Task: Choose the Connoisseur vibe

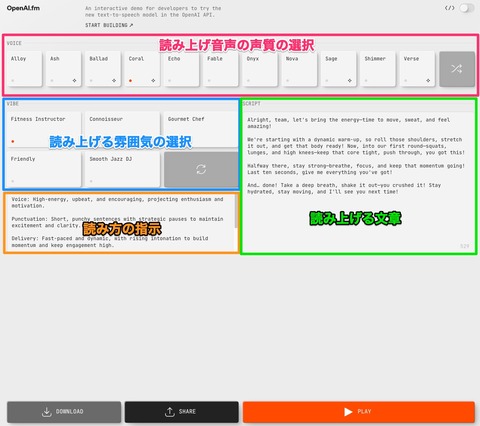Action: coord(122,130)
